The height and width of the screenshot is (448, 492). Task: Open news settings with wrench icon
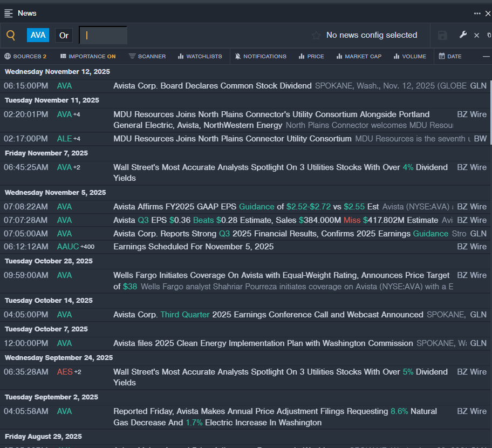coord(463,35)
